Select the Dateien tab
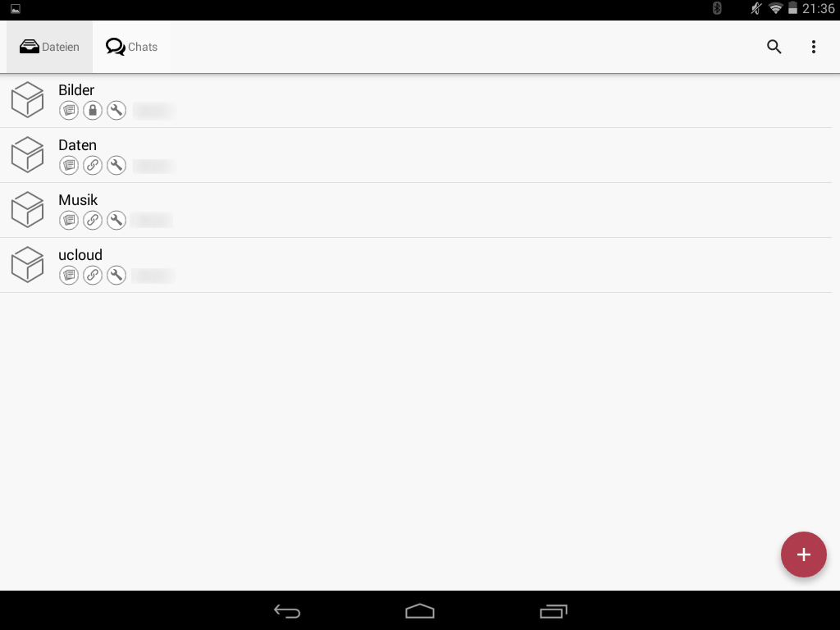The width and height of the screenshot is (840, 630). 49,47
